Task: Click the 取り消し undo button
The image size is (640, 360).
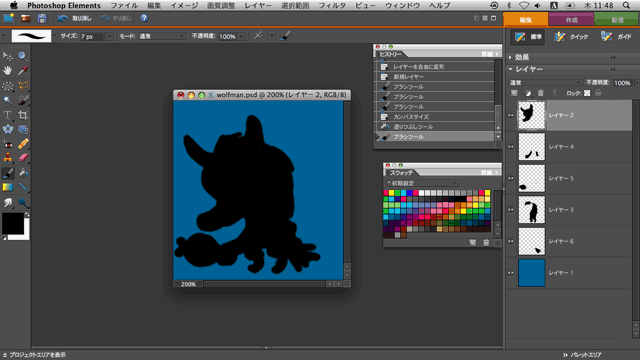Action: (74, 18)
